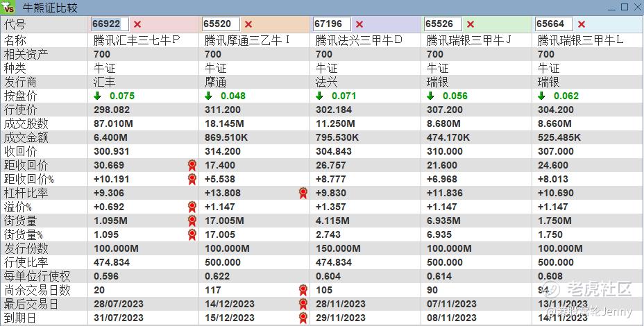The height and width of the screenshot is (326, 644).
Task: Select the name 腾讯瑞银三甲牛L
Action: [x=581, y=40]
